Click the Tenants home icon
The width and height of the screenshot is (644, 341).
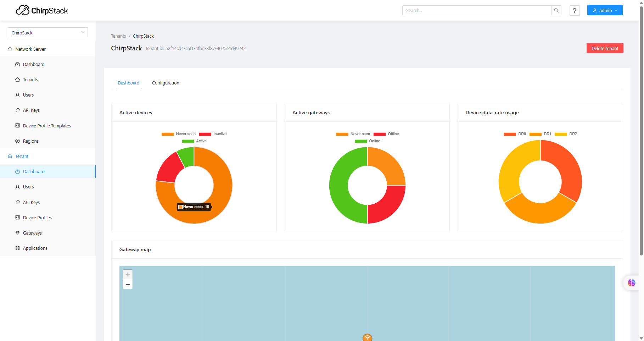(17, 79)
